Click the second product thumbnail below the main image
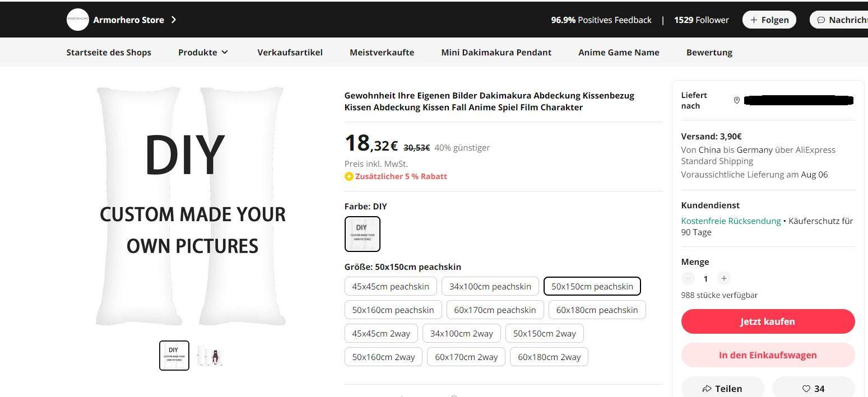The width and height of the screenshot is (868, 397). (210, 355)
